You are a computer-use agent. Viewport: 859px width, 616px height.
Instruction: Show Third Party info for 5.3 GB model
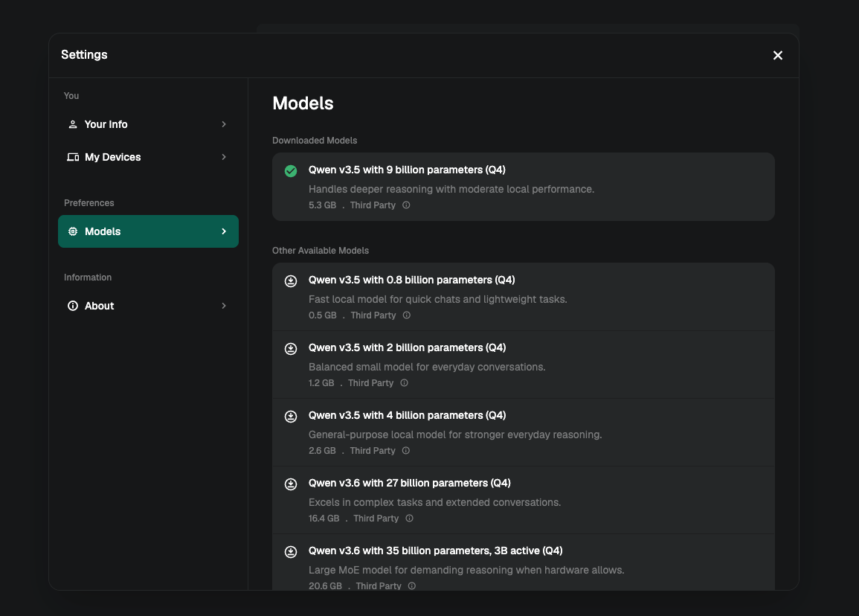pos(406,205)
